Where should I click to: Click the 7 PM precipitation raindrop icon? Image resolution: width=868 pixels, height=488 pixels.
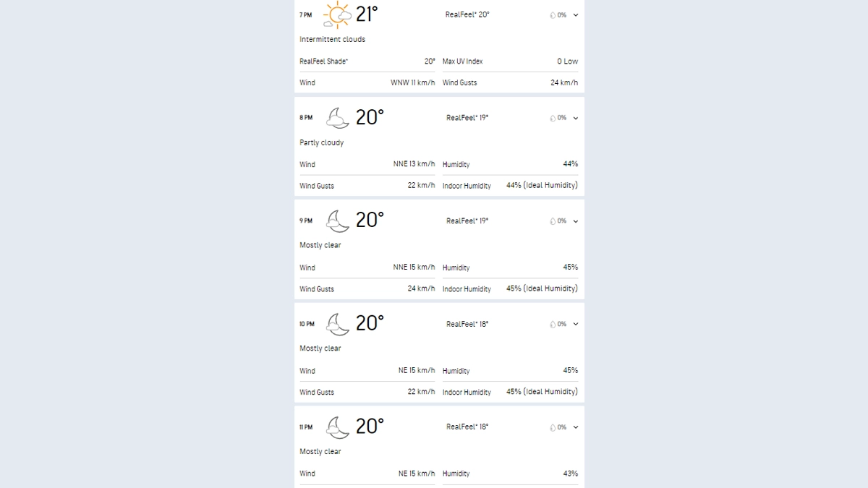[x=553, y=15]
